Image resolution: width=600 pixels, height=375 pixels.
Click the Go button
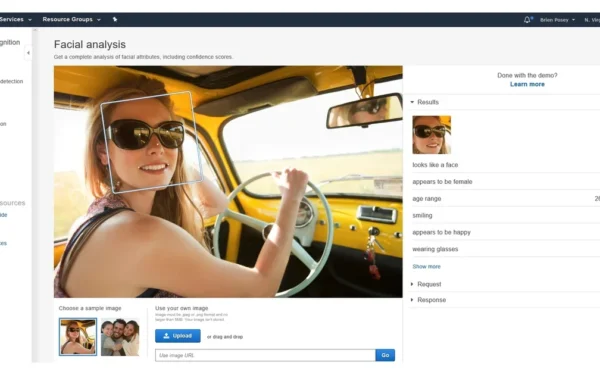385,355
